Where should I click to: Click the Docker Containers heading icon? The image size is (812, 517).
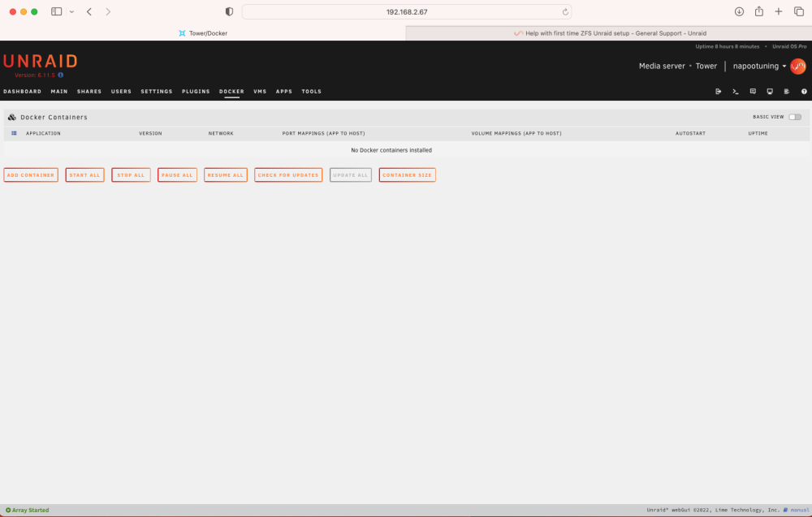pyautogui.click(x=12, y=118)
